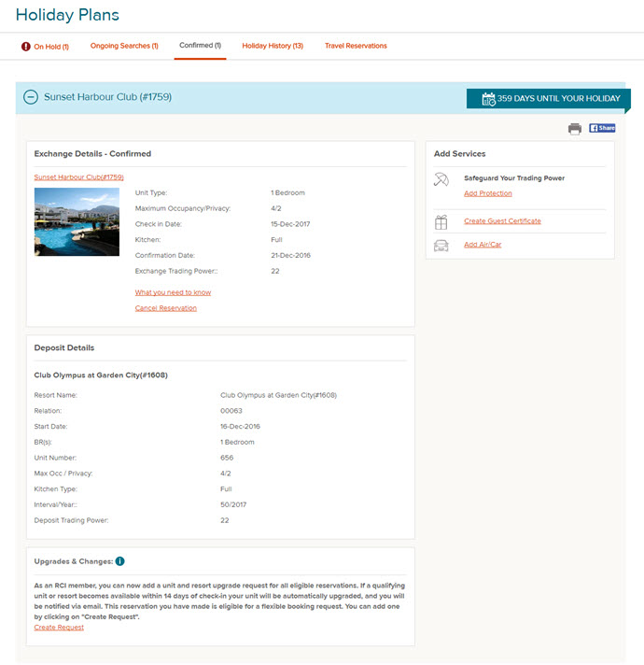Image resolution: width=644 pixels, height=665 pixels.
Task: Switch to Ongoing Searches (1) tab
Action: (x=124, y=46)
